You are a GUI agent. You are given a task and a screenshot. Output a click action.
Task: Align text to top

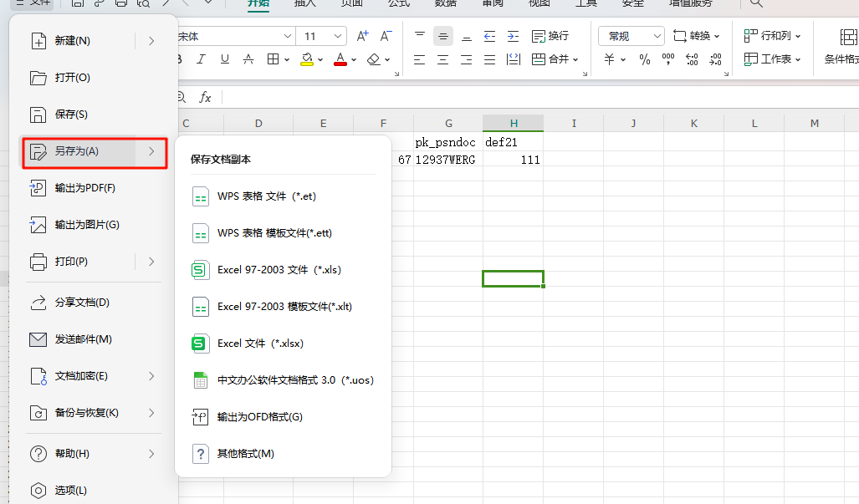420,36
